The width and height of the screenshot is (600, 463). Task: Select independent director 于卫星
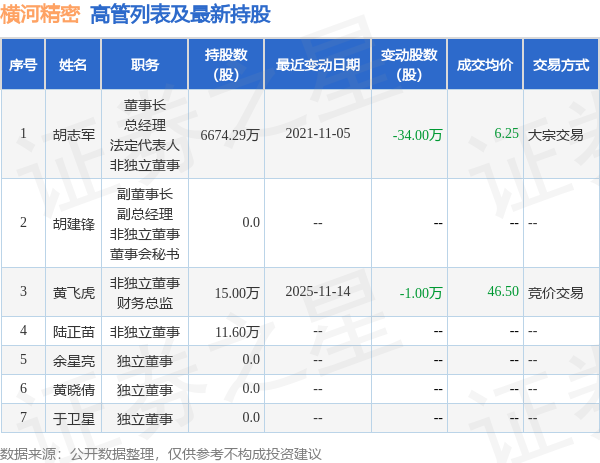click(74, 419)
